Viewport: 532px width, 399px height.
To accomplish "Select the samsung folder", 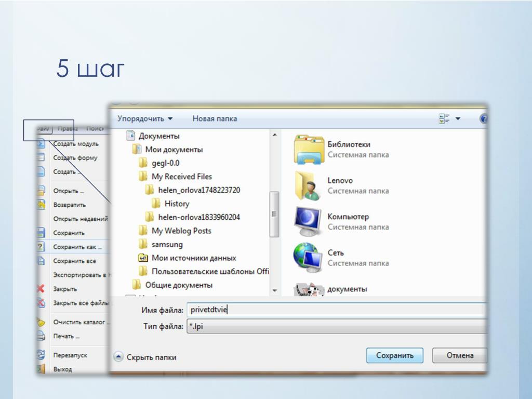I will [x=167, y=245].
